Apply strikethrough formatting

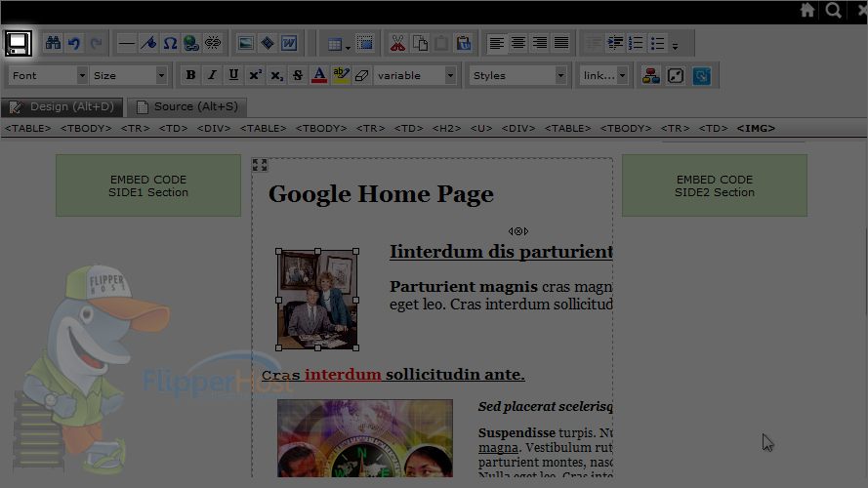tap(298, 75)
